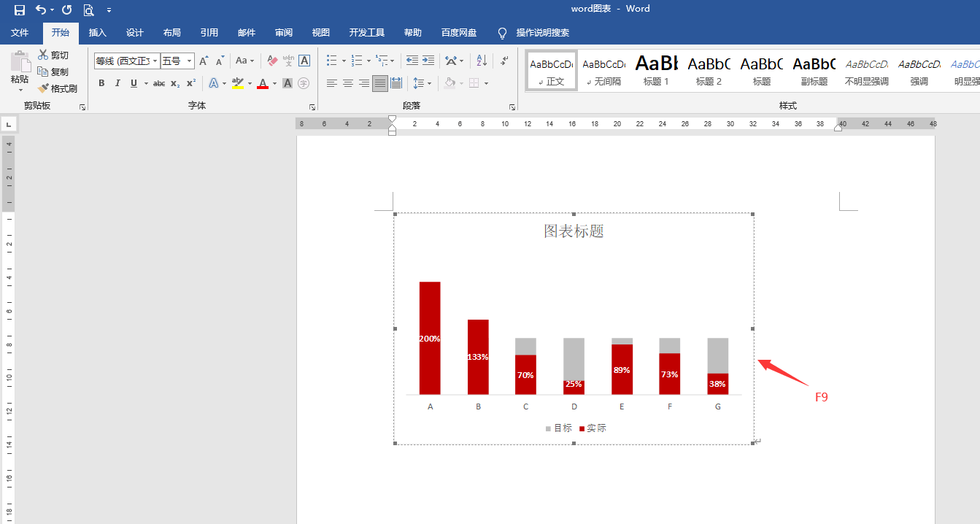This screenshot has width=980, height=524.
Task: Click the Sort A-Z icon
Action: click(x=482, y=61)
